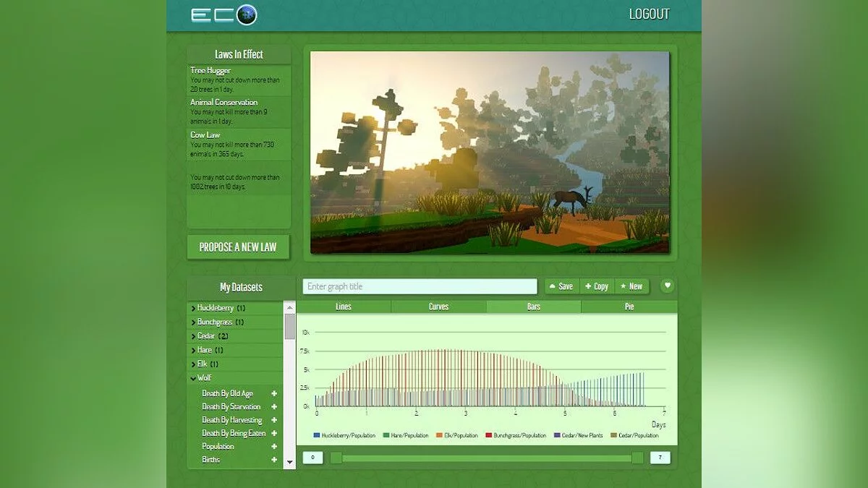868x488 pixels.
Task: Toggle Cedar/New Plants legend swatch
Action: [x=556, y=435]
